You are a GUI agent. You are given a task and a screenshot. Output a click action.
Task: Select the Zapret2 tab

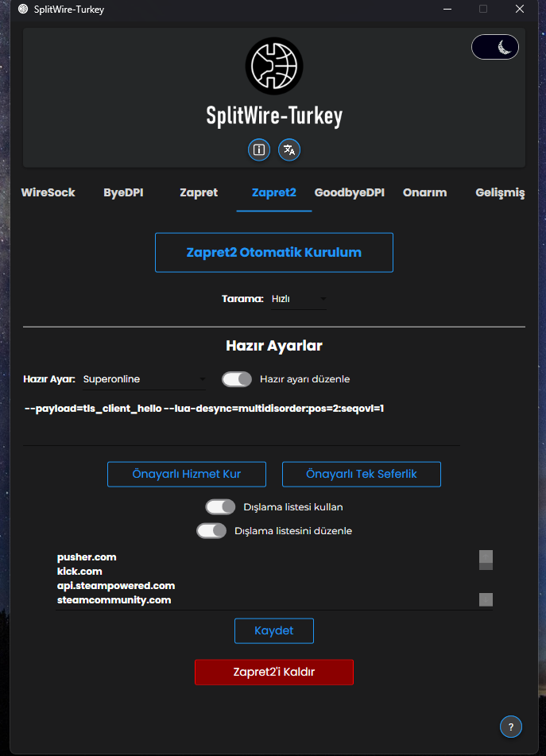tap(273, 192)
